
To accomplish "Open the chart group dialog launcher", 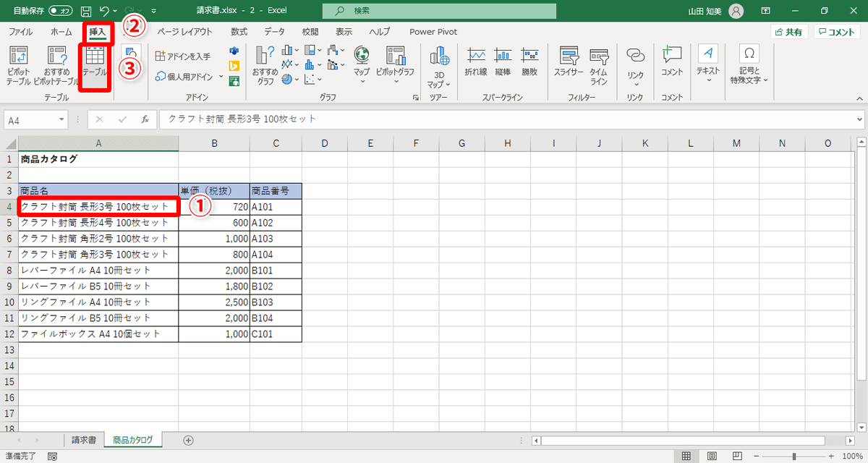I will [416, 97].
